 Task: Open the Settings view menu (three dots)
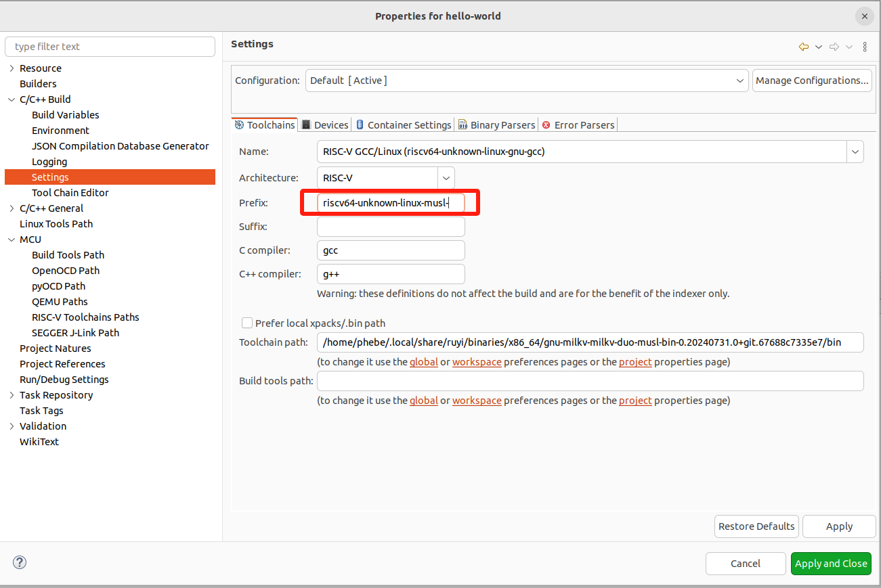coord(865,47)
